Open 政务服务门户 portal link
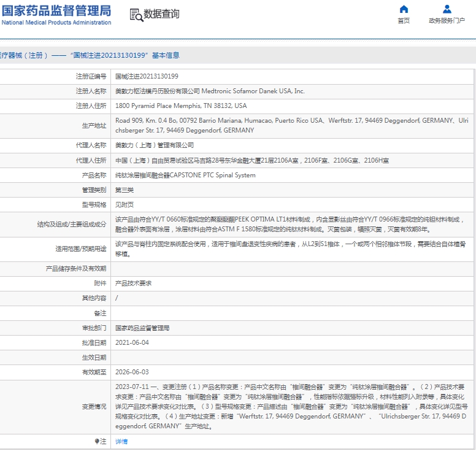Image resolution: width=476 pixels, height=451 pixels. pos(447,21)
